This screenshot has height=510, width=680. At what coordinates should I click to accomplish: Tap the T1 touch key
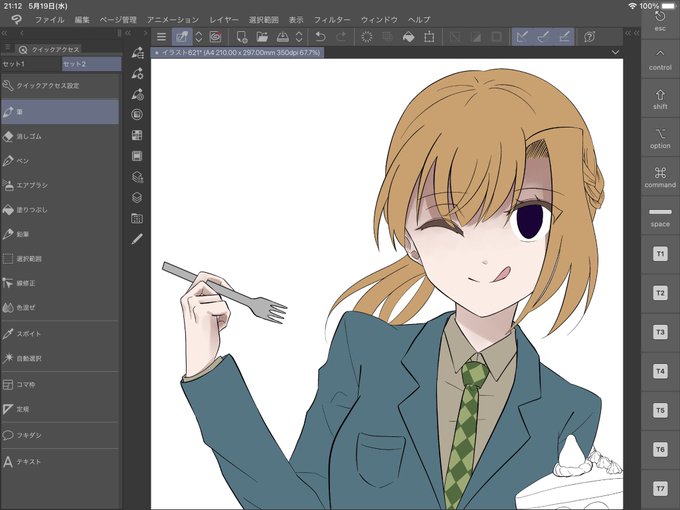660,254
